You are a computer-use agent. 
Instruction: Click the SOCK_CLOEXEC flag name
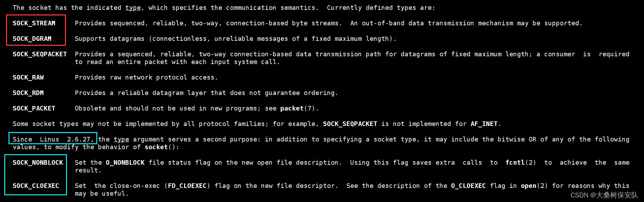coord(36,186)
